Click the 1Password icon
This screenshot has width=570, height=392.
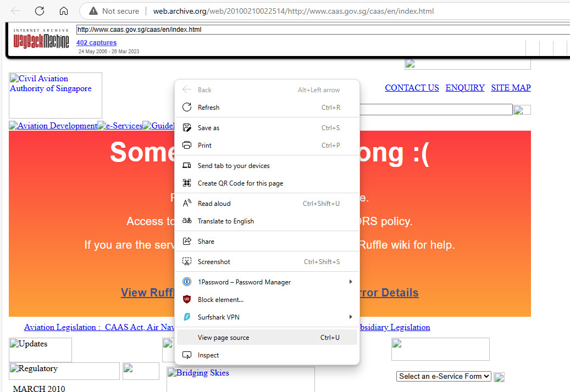187,282
